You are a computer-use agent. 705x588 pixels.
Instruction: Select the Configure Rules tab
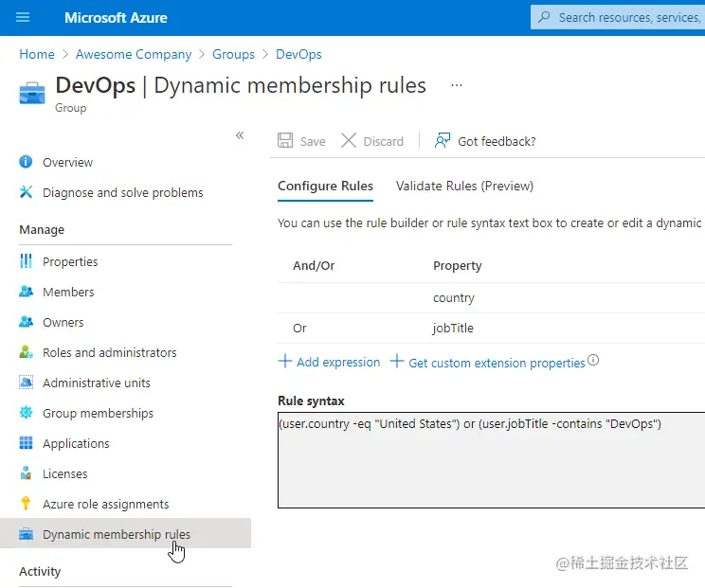[x=326, y=186]
